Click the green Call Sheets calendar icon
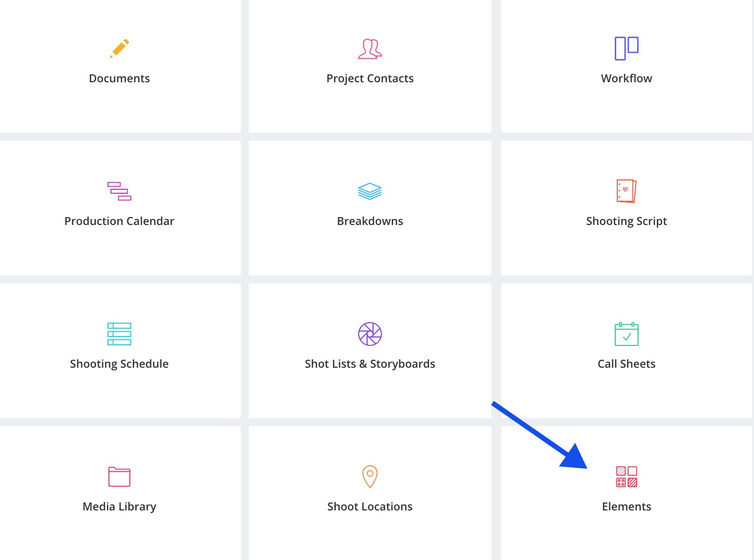The image size is (754, 560). [x=626, y=334]
